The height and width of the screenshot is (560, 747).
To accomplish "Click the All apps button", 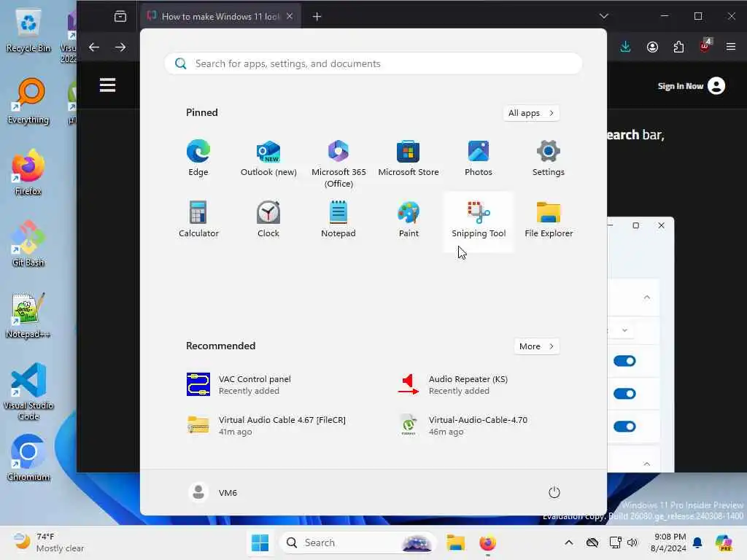I will pyautogui.click(x=531, y=113).
